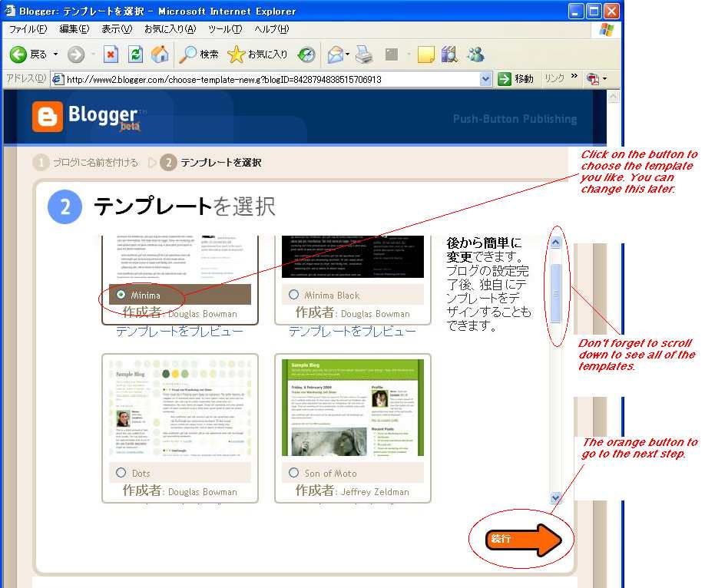705x588 pixels.
Task: Click the browser page scroll-up arrow
Action: (x=614, y=96)
